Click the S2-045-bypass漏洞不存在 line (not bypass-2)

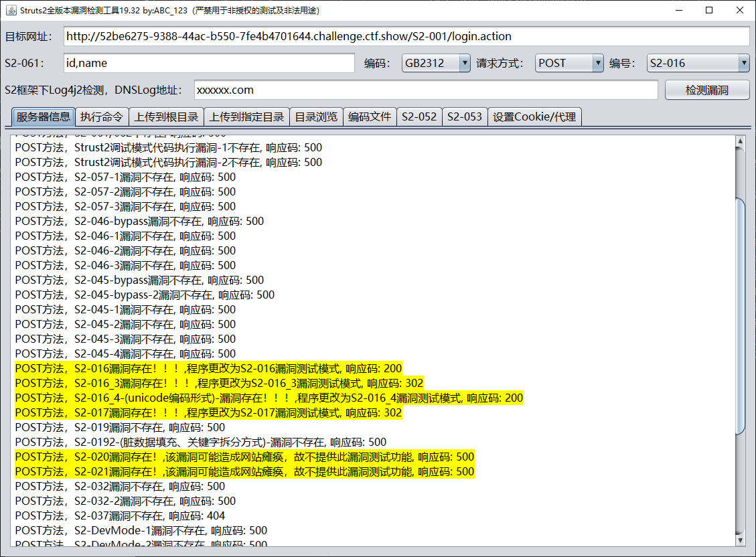pyautogui.click(x=139, y=281)
